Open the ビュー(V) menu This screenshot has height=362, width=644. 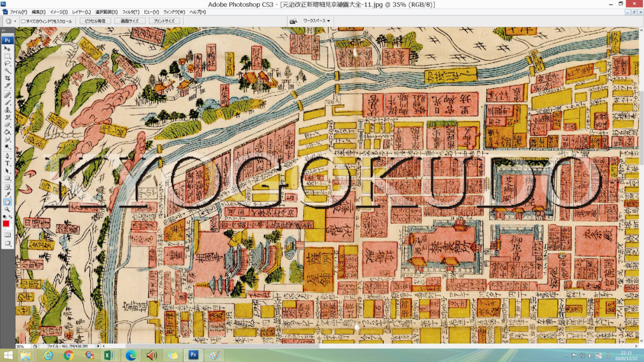click(x=151, y=12)
